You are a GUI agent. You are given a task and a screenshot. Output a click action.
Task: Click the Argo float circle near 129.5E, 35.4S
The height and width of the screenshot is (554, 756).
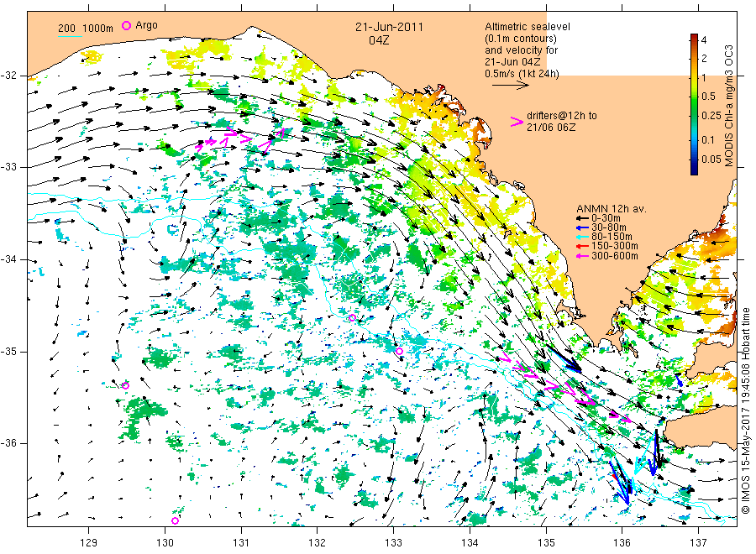[x=125, y=385]
